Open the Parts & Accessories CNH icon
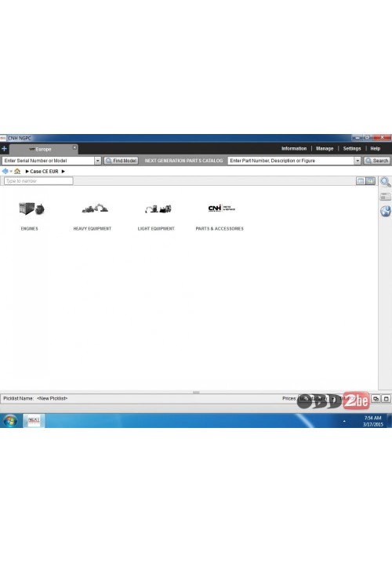392x562 pixels. 221,208
